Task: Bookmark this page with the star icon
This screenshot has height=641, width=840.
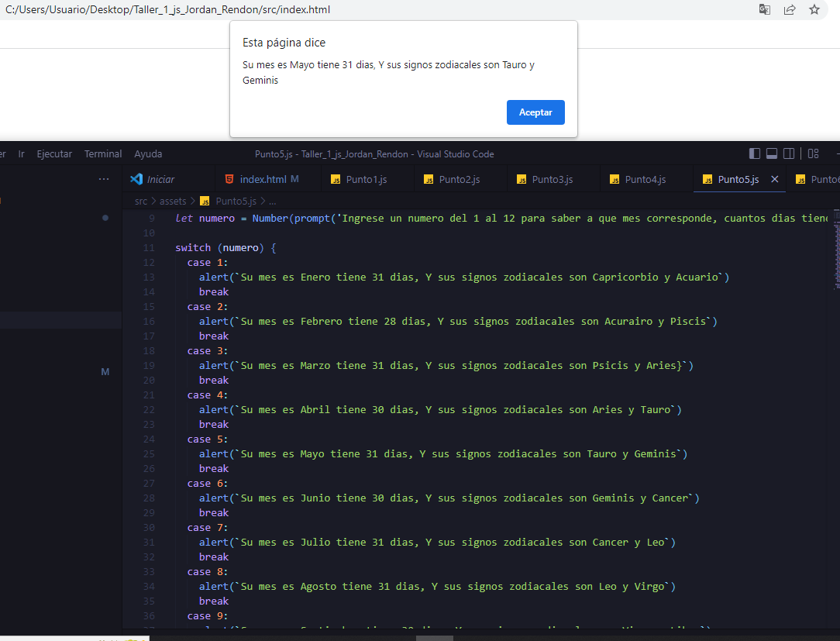Action: click(814, 9)
